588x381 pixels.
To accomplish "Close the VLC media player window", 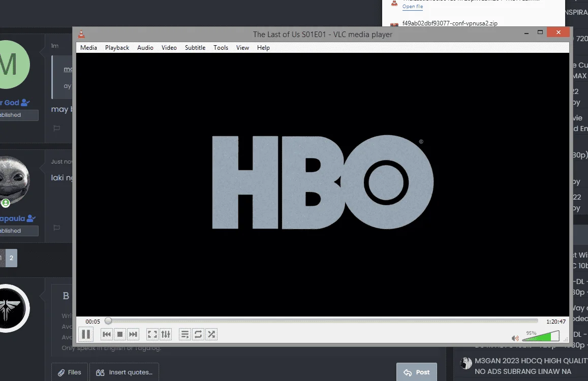I will click(x=559, y=32).
